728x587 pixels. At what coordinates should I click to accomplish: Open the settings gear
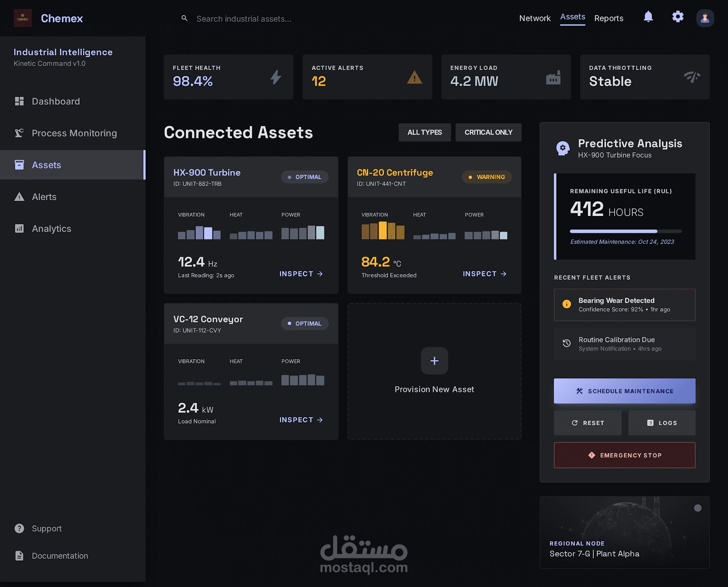[677, 17]
